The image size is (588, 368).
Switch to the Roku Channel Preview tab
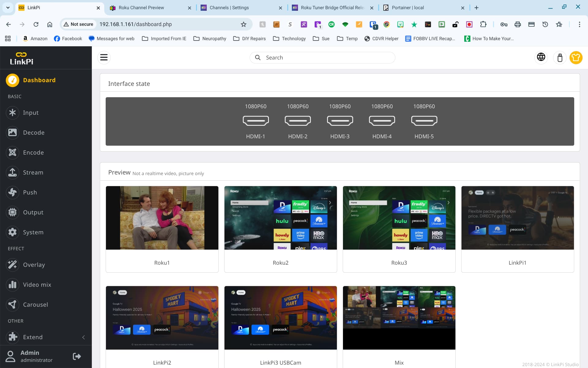[141, 8]
